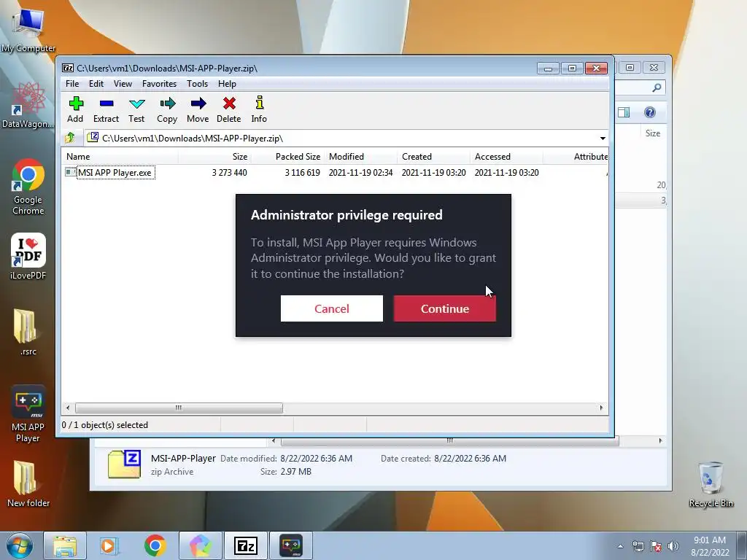Click the taskbar clock showing 9:01 AM
The height and width of the screenshot is (560, 747).
710,546
